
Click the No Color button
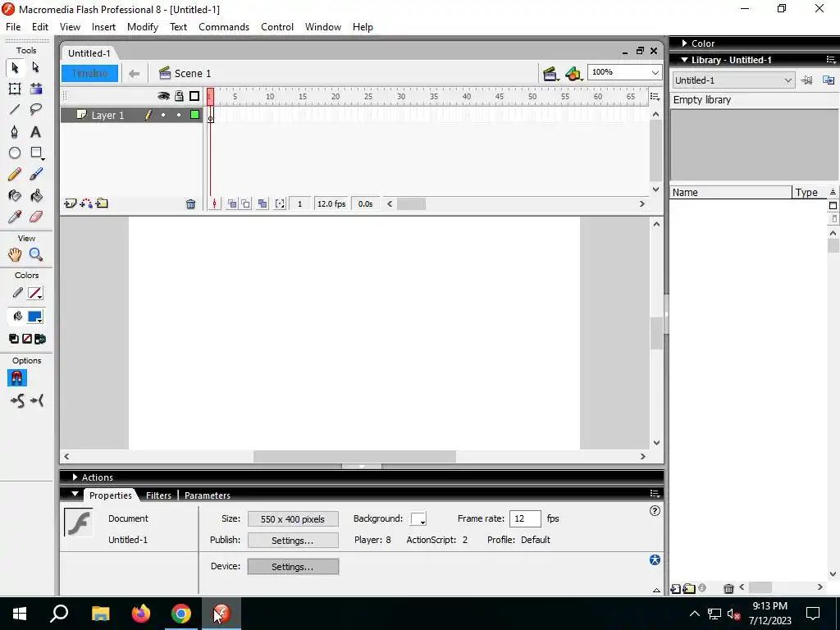coord(27,339)
